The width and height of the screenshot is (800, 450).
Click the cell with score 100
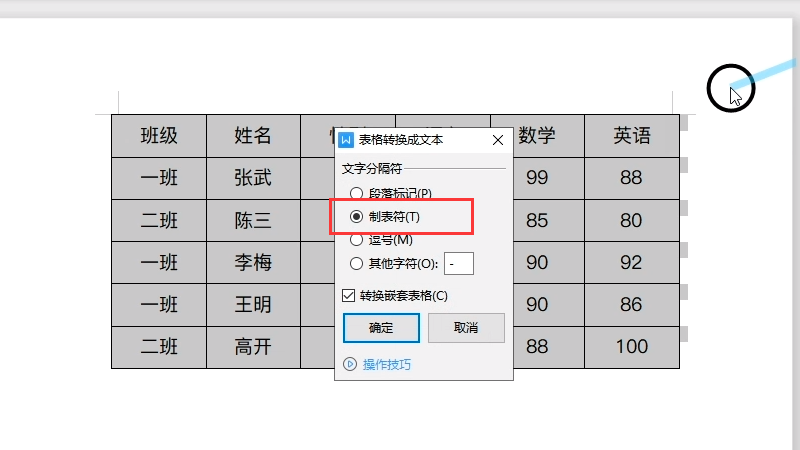coord(632,347)
